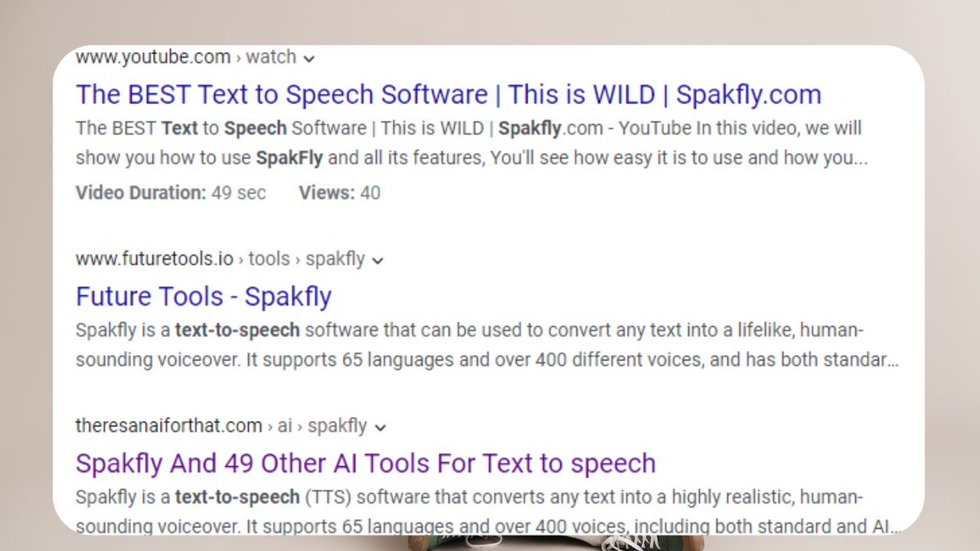Click the 'Views: 40' text

point(339,193)
